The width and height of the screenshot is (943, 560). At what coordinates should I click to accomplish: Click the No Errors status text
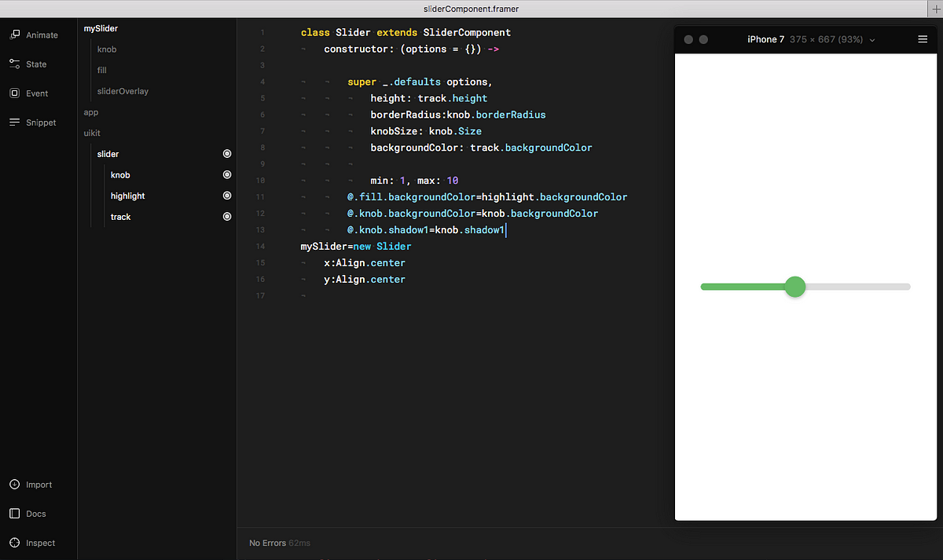pos(267,543)
